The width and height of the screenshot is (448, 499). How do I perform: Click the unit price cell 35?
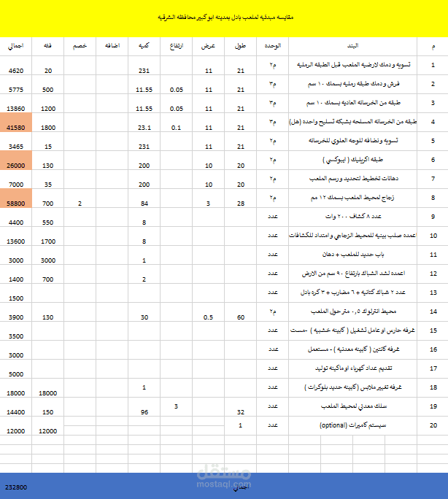[x=47, y=179]
